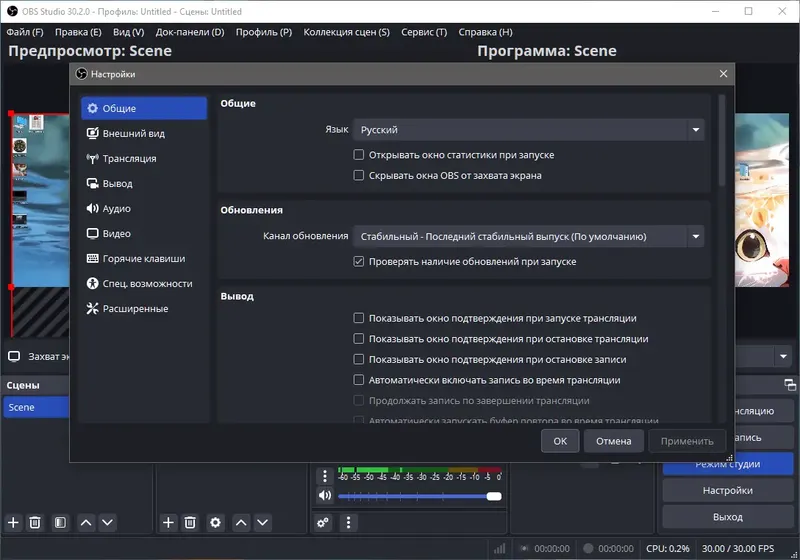Screen dimensions: 800x560
Task: Open the Видео settings category
Action: (x=144, y=233)
